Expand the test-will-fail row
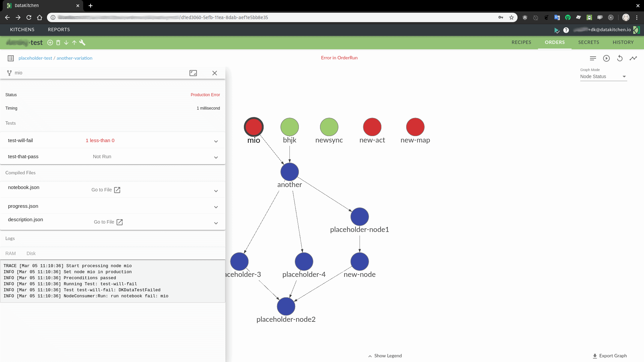644x362 pixels. pyautogui.click(x=216, y=141)
